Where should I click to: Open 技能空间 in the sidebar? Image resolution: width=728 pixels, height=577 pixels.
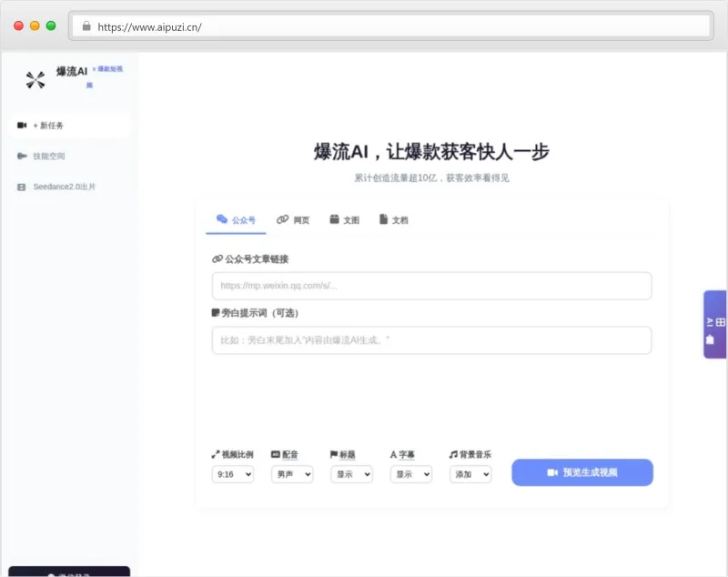[69, 156]
